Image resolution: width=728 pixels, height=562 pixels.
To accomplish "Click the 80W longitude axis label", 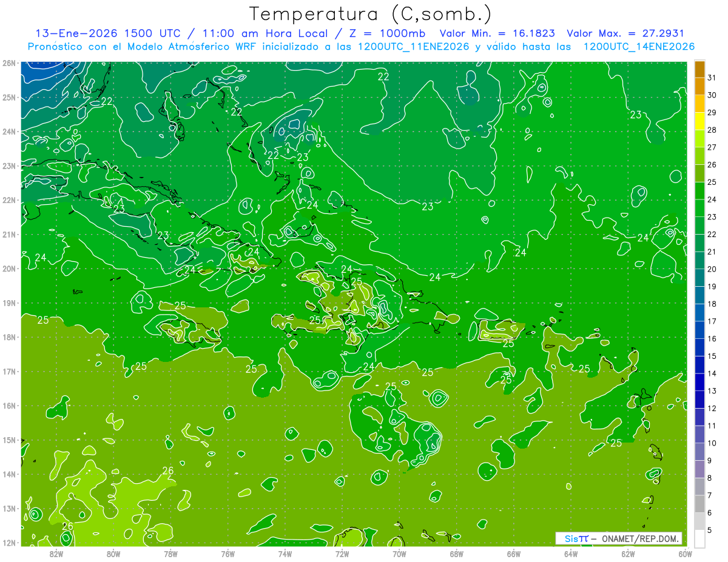I will (113, 554).
